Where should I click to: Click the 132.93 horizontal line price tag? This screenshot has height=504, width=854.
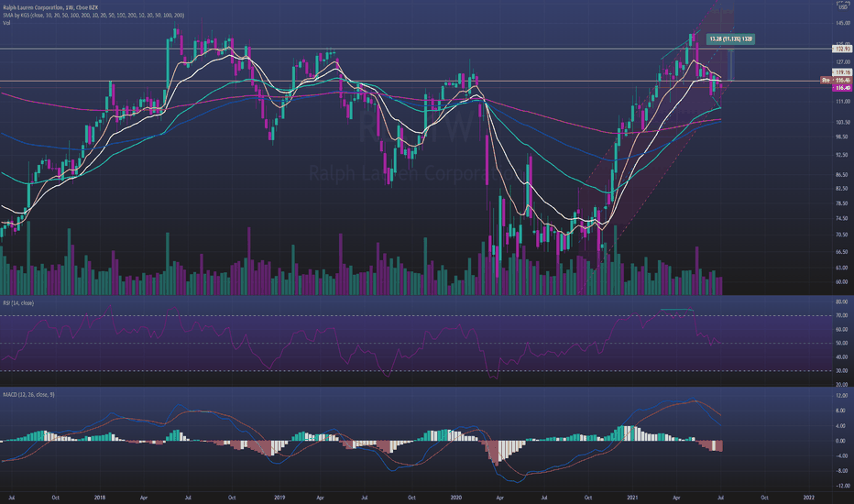(x=842, y=49)
